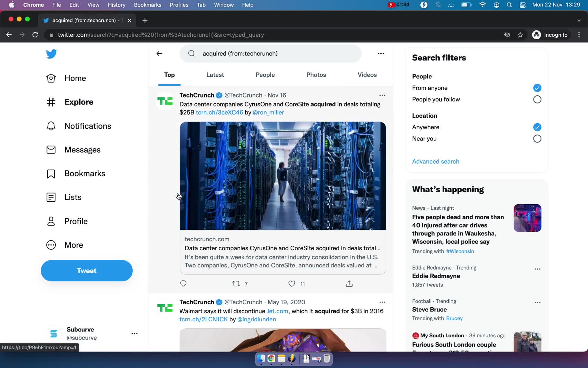588x368 pixels.
Task: Open Jet.com link in Walmart tweet
Action: click(277, 311)
